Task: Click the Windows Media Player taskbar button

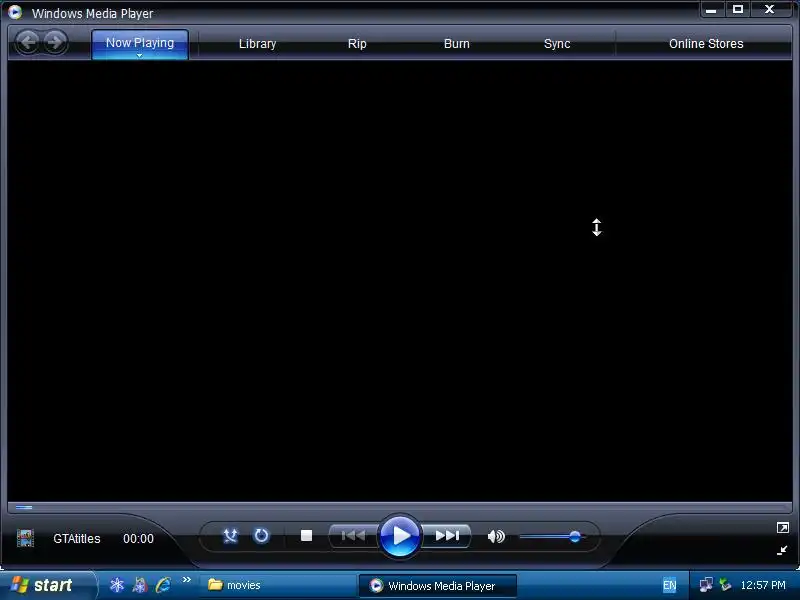Action: pyautogui.click(x=438, y=585)
